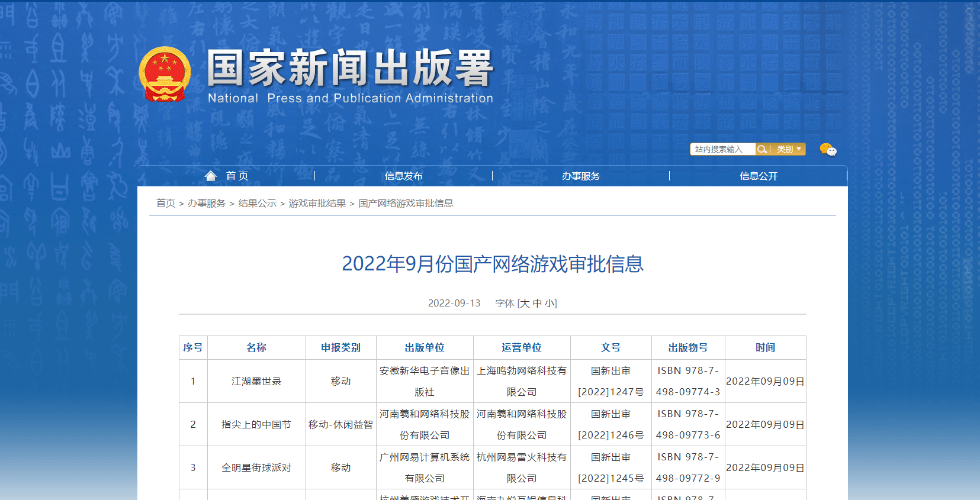This screenshot has width=980, height=500.
Task: Open the 类别 category dropdown
Action: tap(789, 149)
